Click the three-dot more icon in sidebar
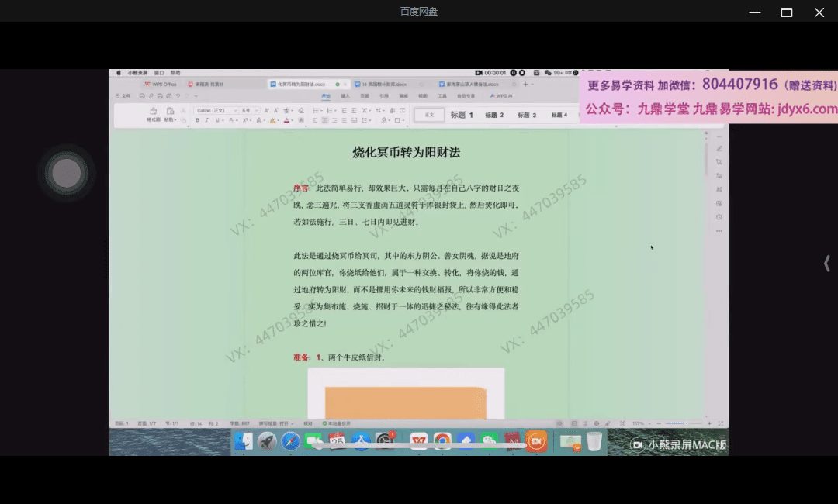Screen dimensions: 838x504 coord(719,231)
